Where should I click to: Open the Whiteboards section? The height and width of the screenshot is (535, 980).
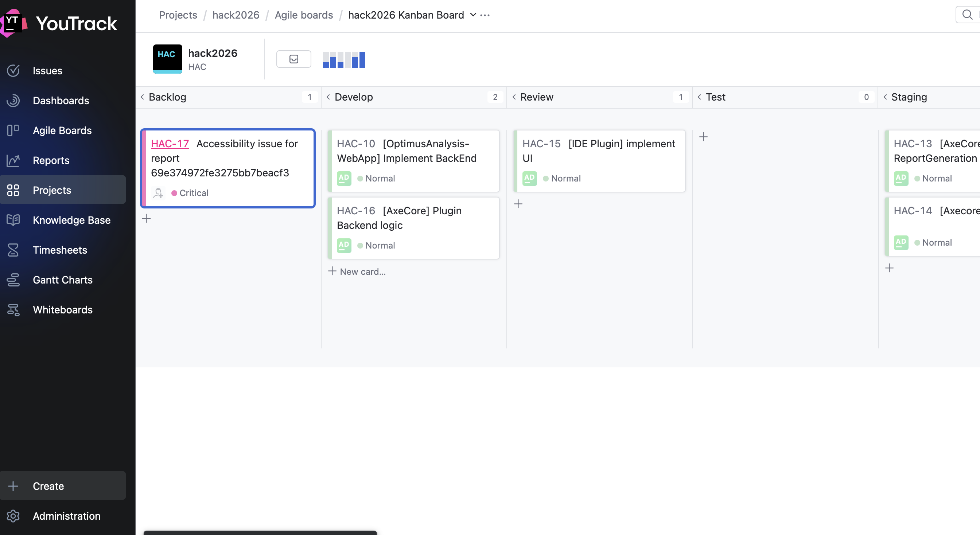[x=63, y=309]
